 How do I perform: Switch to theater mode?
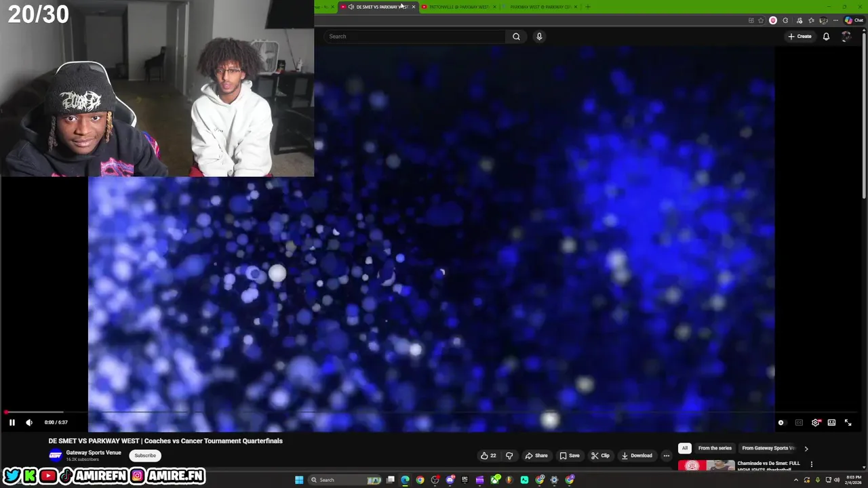(x=831, y=422)
